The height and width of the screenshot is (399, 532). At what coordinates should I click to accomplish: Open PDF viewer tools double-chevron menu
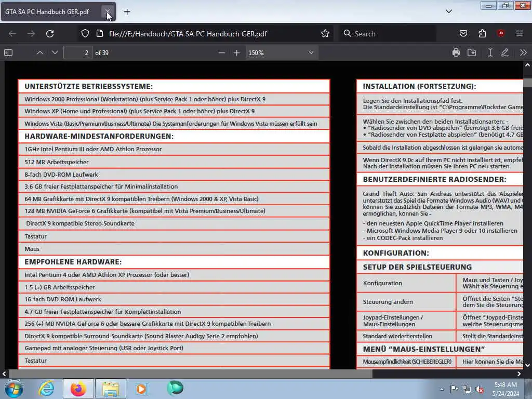(x=524, y=52)
